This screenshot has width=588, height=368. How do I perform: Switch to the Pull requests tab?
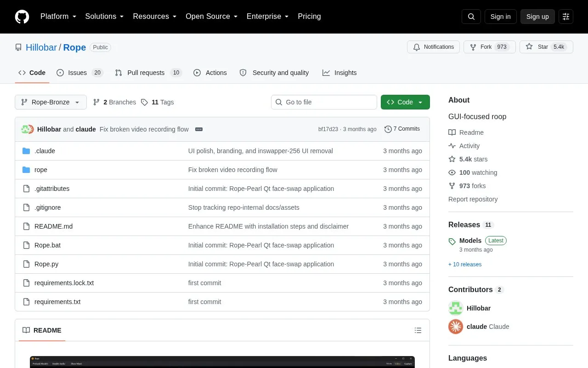[148, 73]
